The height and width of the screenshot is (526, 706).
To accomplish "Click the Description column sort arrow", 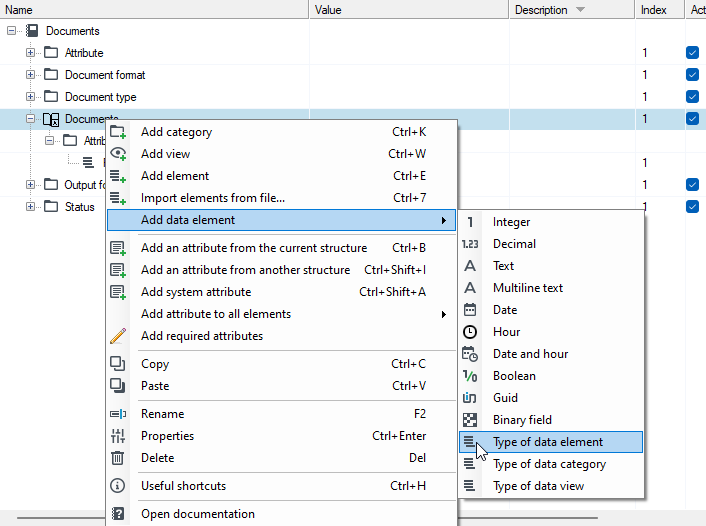I will click(580, 9).
